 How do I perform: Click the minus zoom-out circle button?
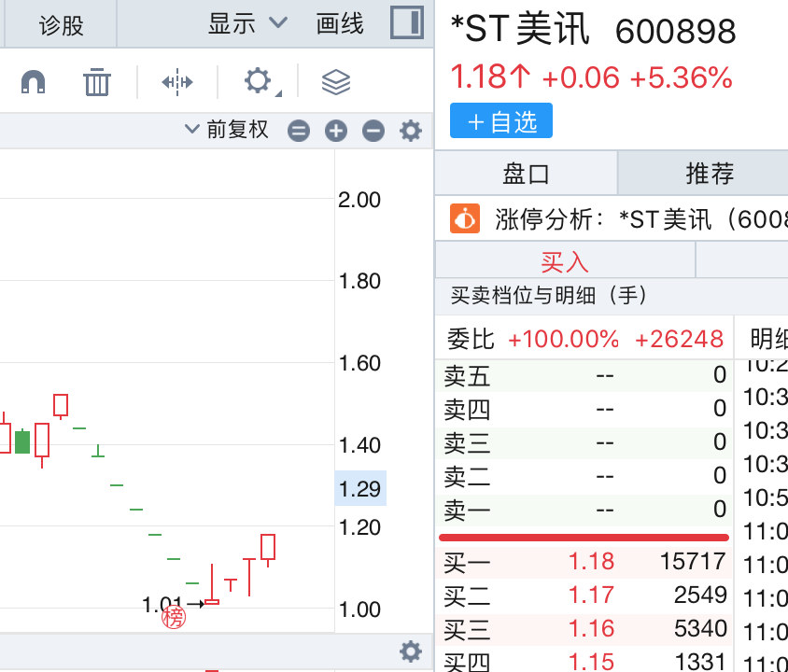373,131
